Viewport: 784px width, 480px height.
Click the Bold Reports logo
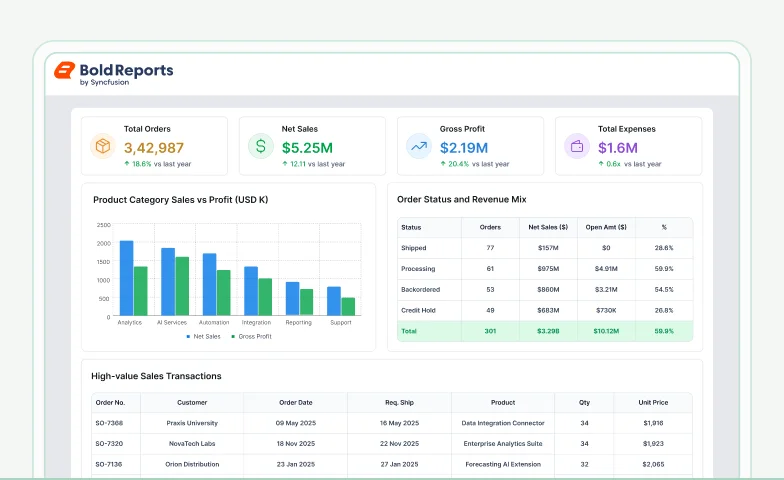tap(114, 74)
